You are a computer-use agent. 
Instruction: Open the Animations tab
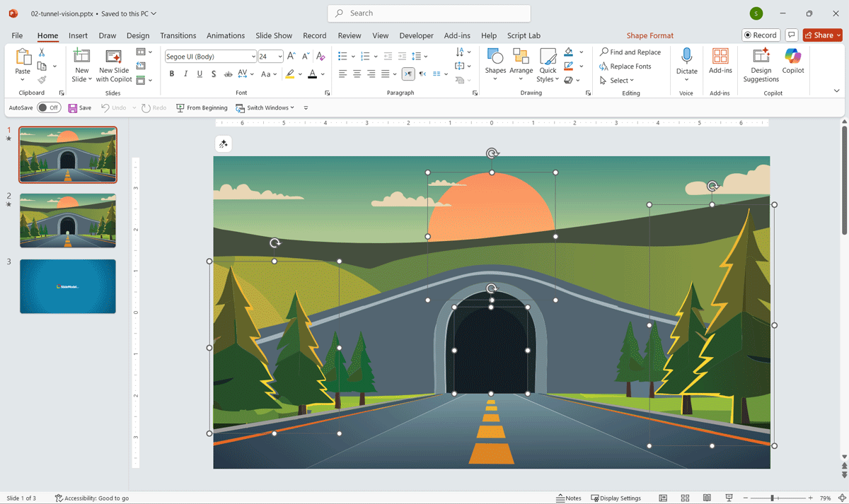click(225, 35)
